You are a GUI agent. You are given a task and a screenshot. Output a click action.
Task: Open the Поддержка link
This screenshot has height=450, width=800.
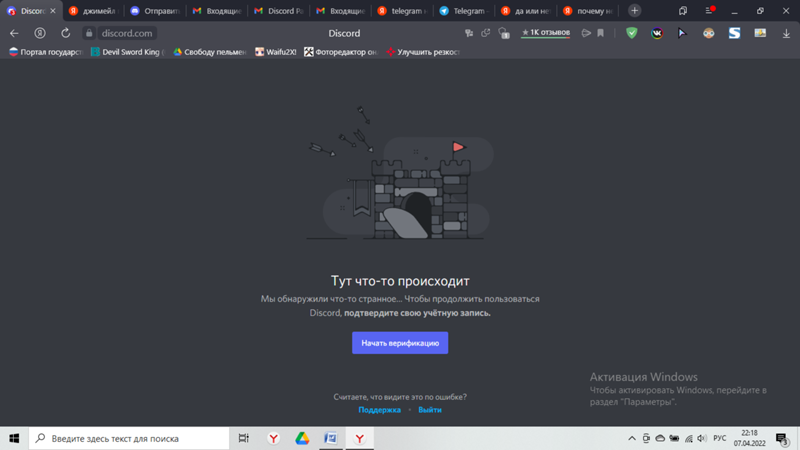tap(379, 410)
